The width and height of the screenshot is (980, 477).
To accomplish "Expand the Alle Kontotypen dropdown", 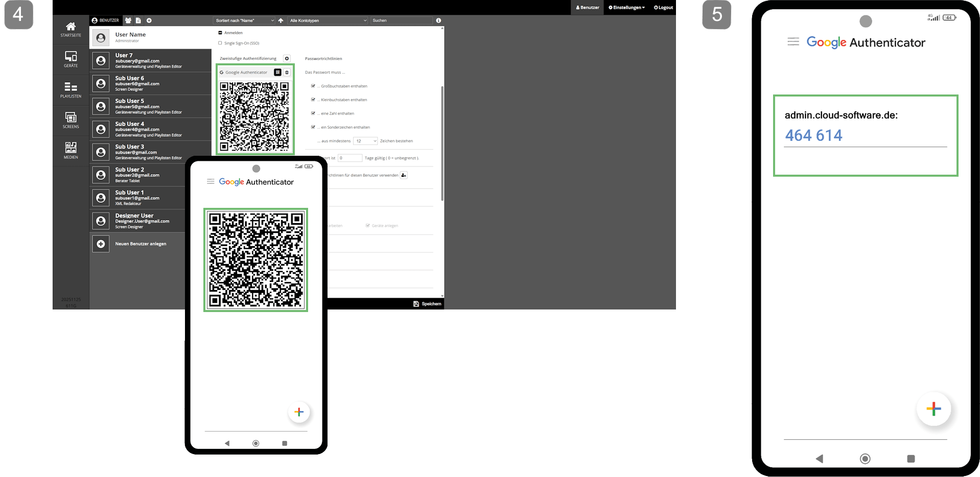I will point(328,20).
